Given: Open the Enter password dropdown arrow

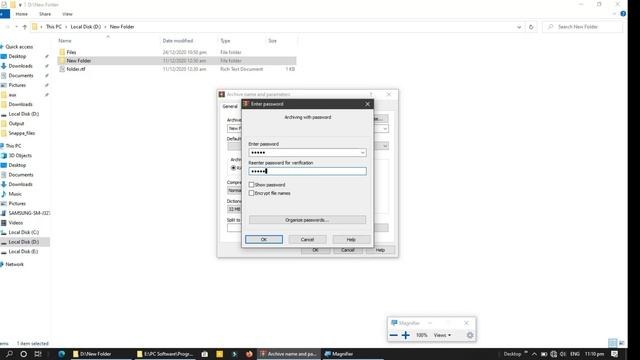Looking at the screenshot, I should coord(362,153).
